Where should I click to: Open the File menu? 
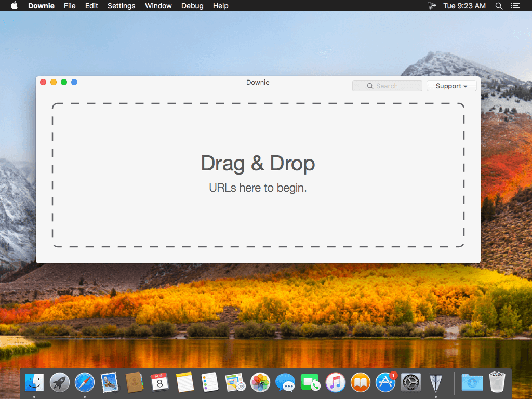click(70, 6)
